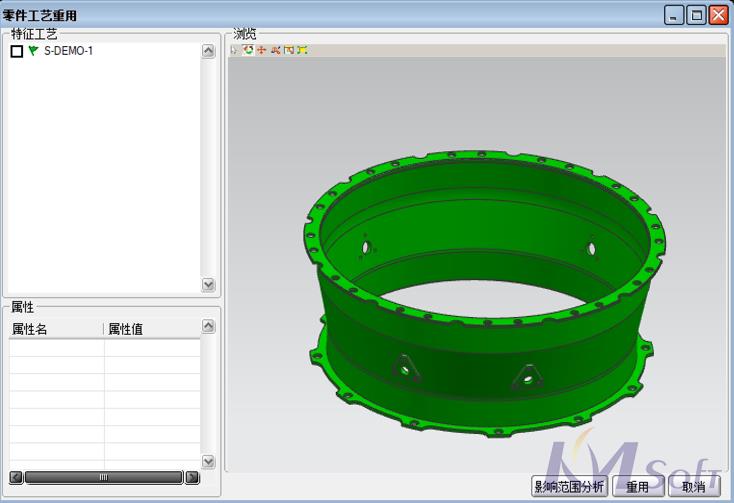Select the S-DEMO-1 tree item
Viewport: 734px width, 503px height.
point(68,51)
